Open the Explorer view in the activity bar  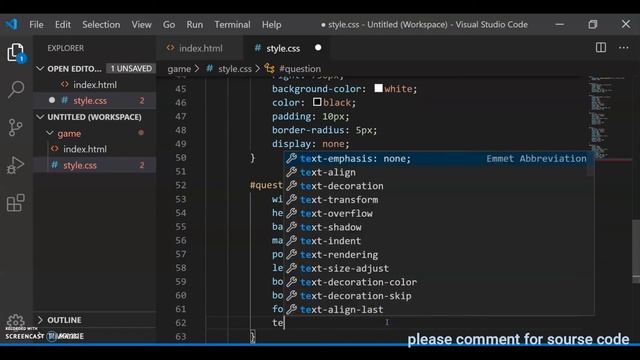(x=16, y=53)
